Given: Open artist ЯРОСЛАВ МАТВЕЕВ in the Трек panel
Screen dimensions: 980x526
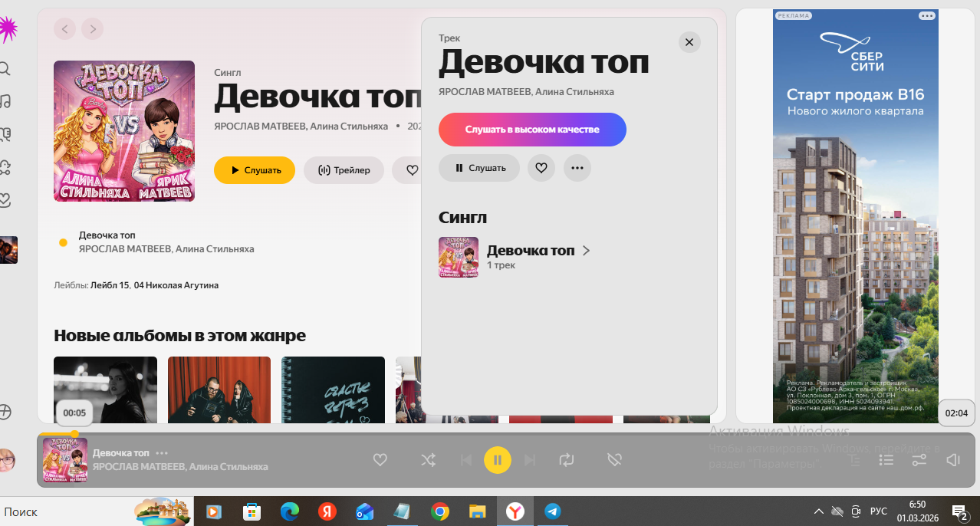Looking at the screenshot, I should pos(485,92).
